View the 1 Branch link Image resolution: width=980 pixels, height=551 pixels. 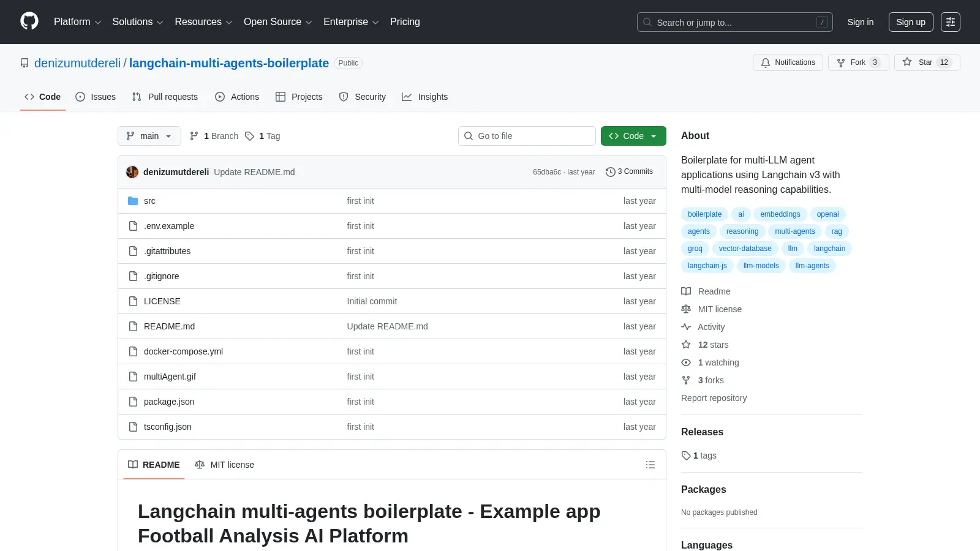tap(214, 136)
